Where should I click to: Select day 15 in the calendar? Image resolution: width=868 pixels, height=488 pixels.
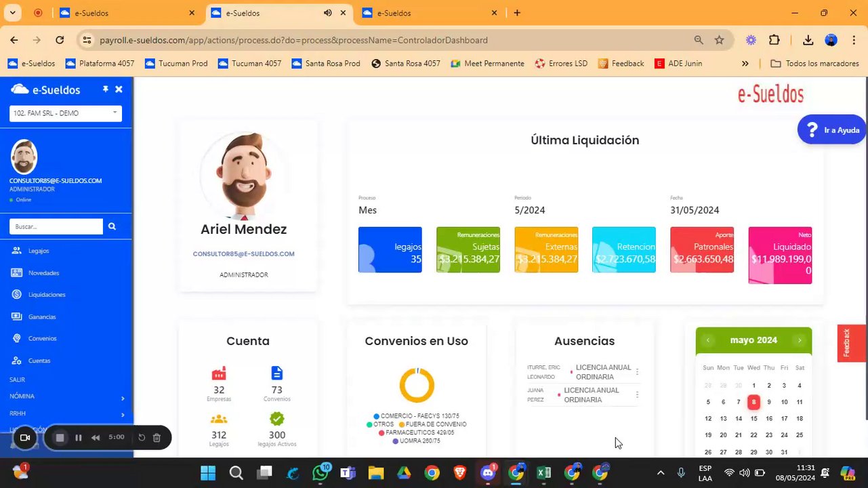pyautogui.click(x=753, y=418)
